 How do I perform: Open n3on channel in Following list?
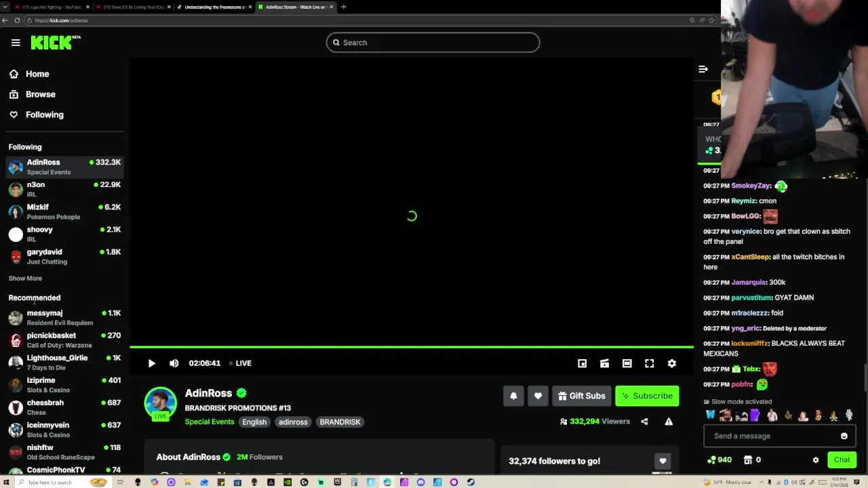click(x=64, y=189)
